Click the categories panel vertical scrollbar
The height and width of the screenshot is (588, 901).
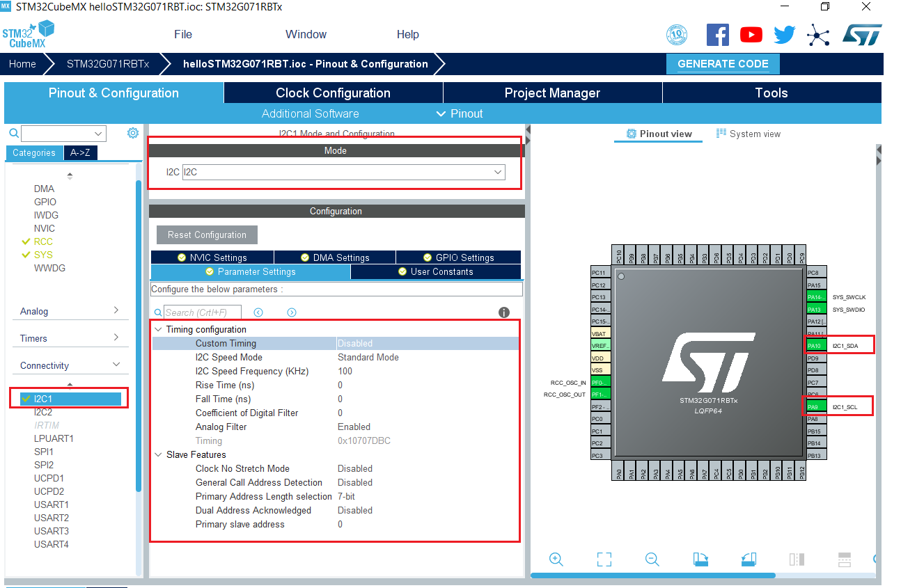click(x=139, y=337)
